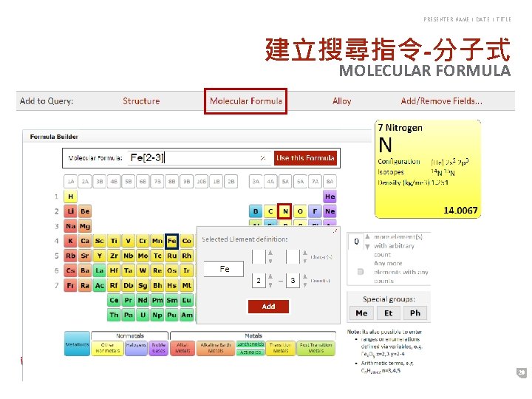Step up the first charge spinner
Screen dimensions: 532x399
click(x=270, y=253)
